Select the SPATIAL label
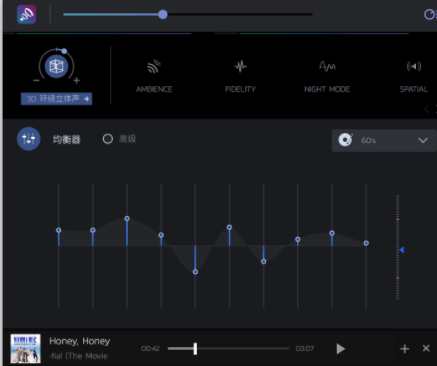This screenshot has width=437, height=366. [x=414, y=89]
